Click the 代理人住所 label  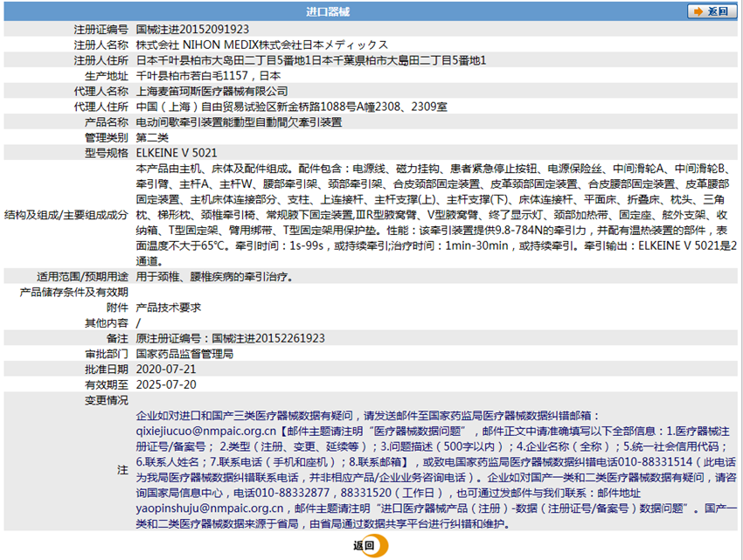pyautogui.click(x=101, y=107)
